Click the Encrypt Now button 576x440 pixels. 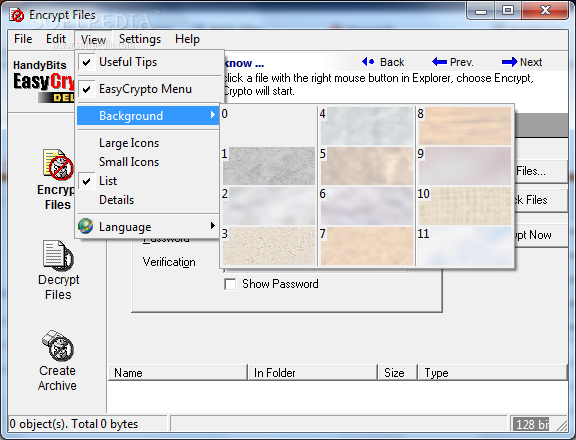[541, 235]
